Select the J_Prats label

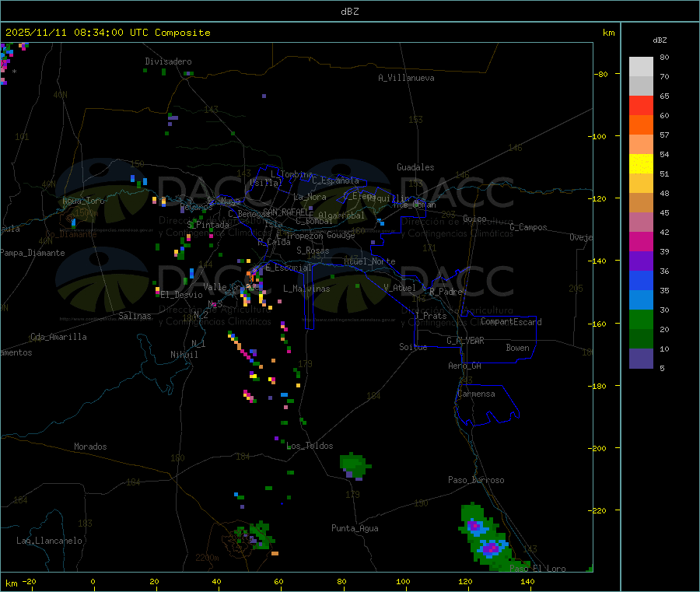click(x=431, y=316)
